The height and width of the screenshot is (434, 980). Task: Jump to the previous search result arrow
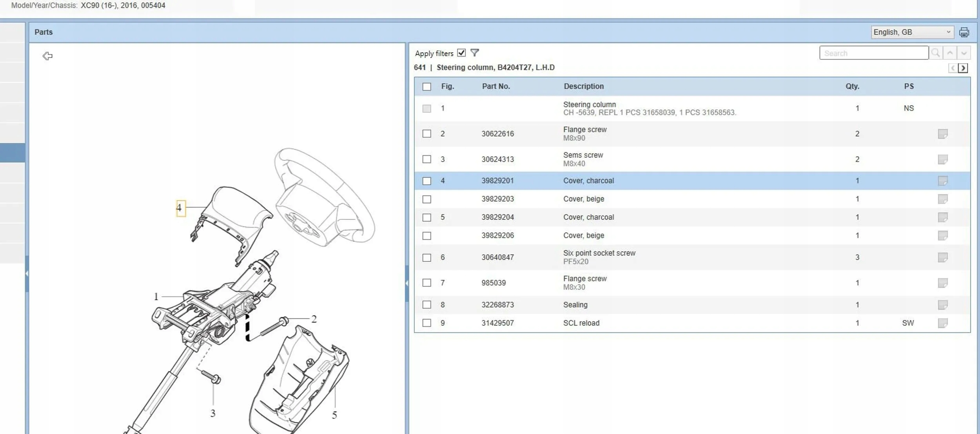tap(950, 53)
